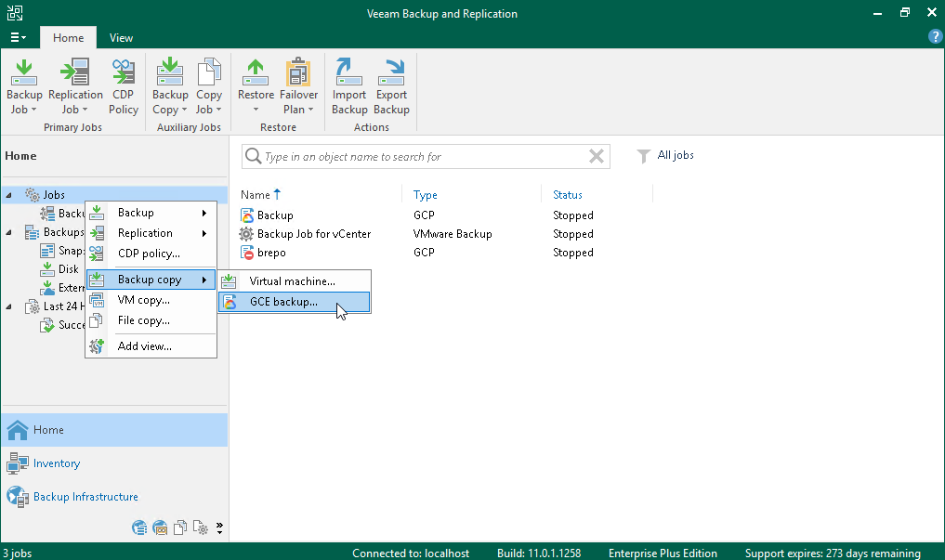Collapse the Backups tree node arrow
This screenshot has height=560, width=945.
[x=8, y=232]
